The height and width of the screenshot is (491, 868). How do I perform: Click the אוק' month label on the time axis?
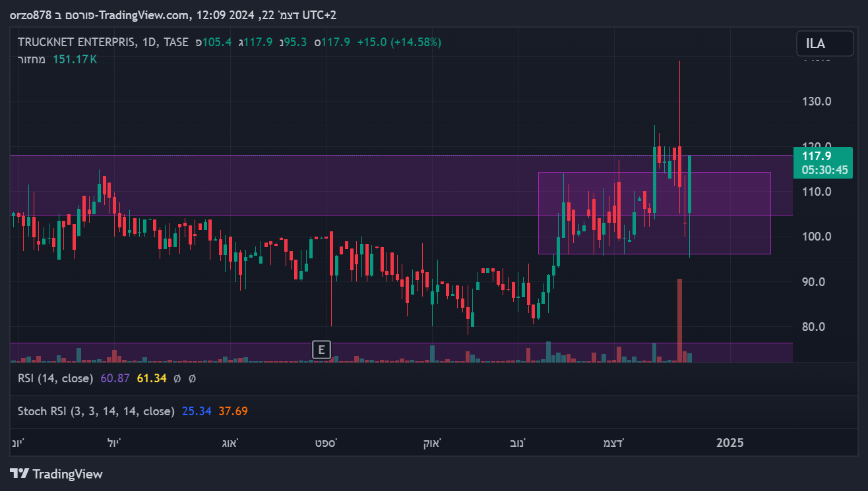point(432,442)
